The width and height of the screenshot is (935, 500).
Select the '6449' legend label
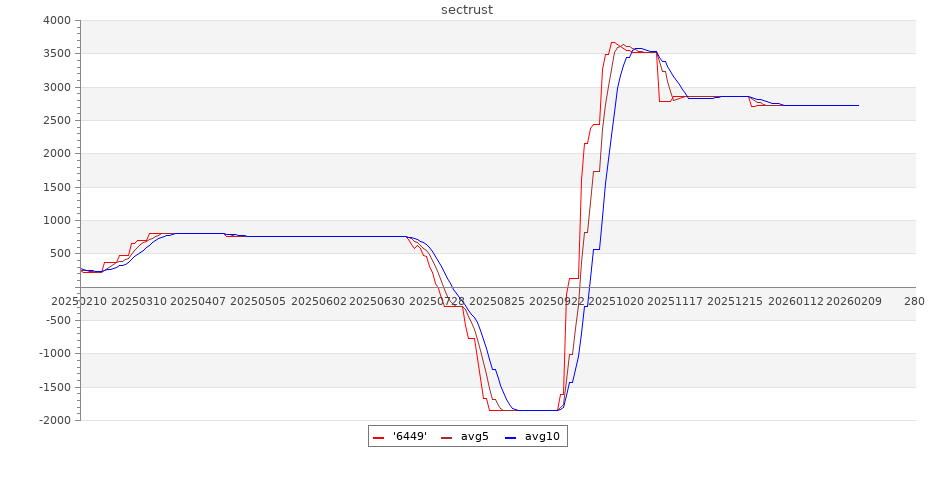tap(409, 437)
